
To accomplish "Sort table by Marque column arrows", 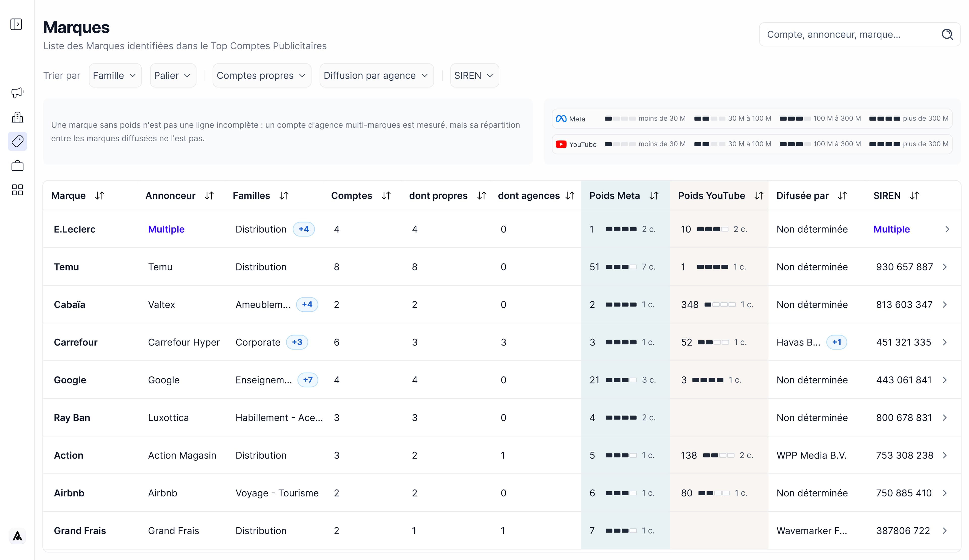I will (x=100, y=196).
